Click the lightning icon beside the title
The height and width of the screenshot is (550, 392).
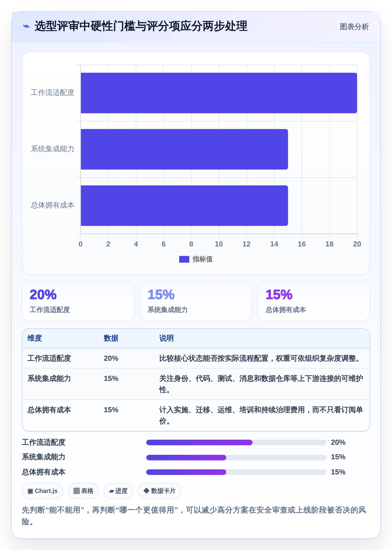point(26,27)
